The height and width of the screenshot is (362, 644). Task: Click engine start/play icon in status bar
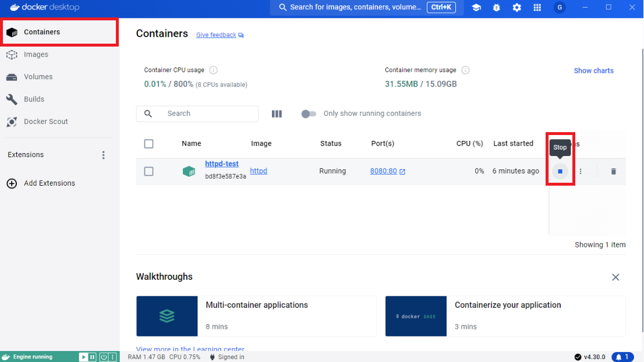[83, 357]
